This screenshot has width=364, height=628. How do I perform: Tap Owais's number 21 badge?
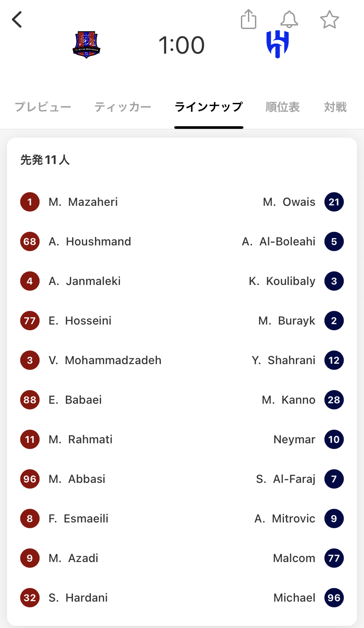[334, 202]
